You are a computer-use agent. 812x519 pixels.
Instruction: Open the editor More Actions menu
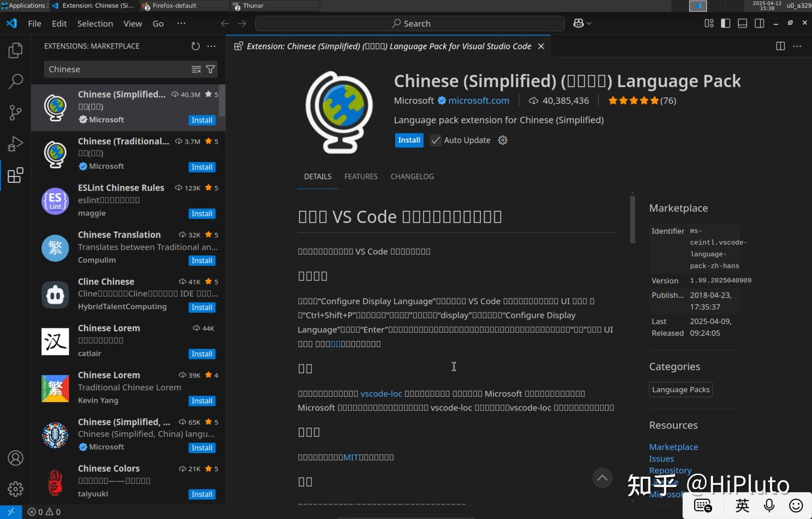(x=797, y=46)
